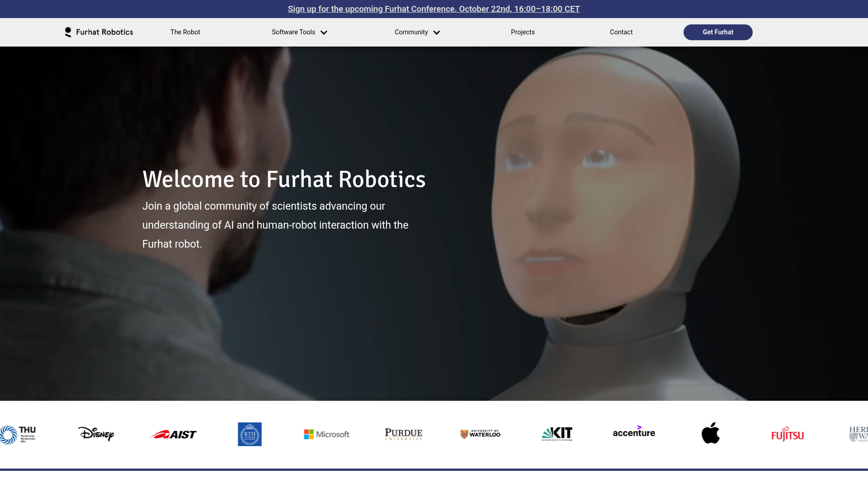Expand the Community dropdown chevron

pos(436,33)
